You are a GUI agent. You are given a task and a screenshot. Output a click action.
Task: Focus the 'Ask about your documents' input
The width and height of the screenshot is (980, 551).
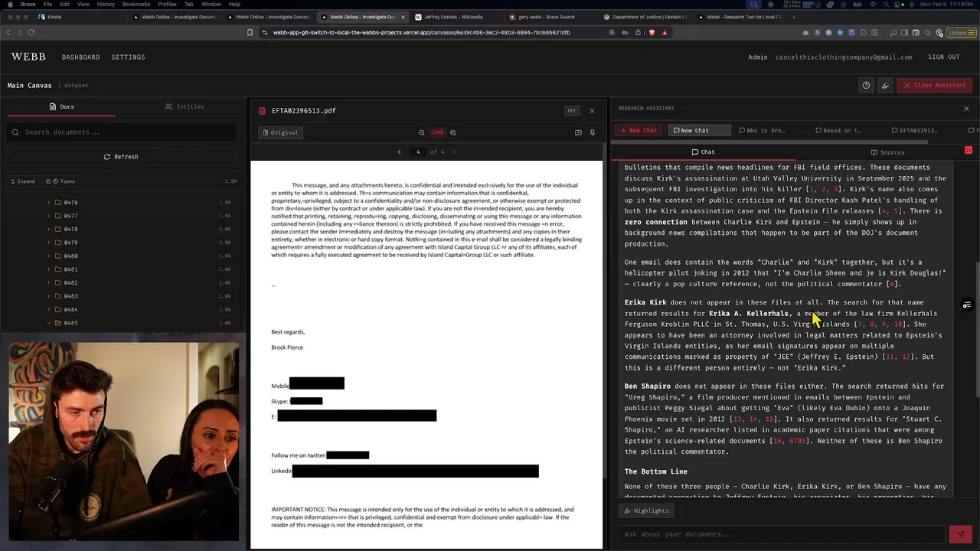pos(782,534)
